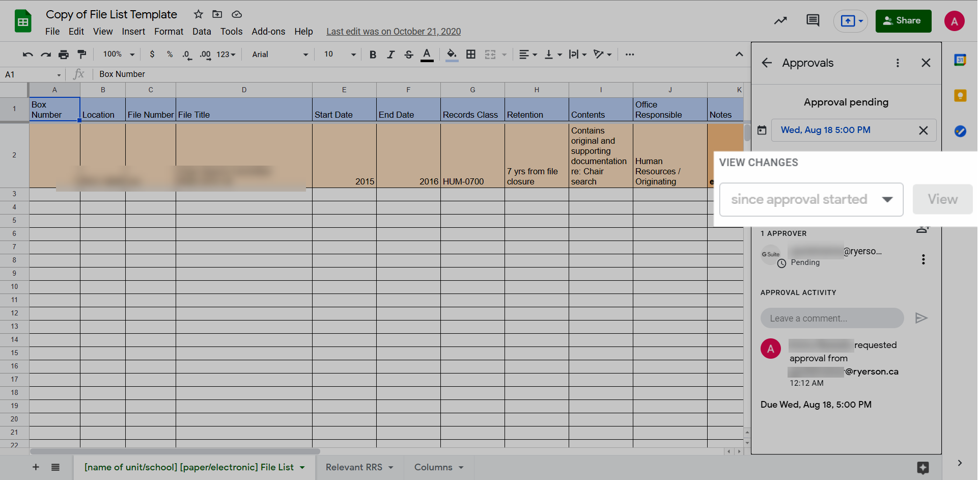Screen dimensions: 980x480
Task: Open Google Calendar side panel icon
Action: click(x=960, y=60)
